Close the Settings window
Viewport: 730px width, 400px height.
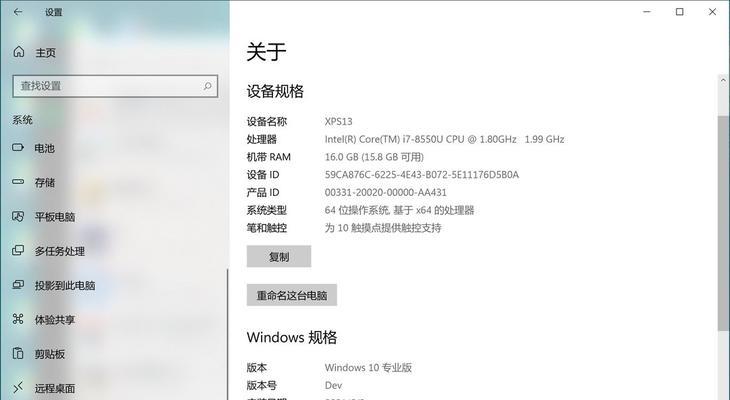[x=712, y=12]
